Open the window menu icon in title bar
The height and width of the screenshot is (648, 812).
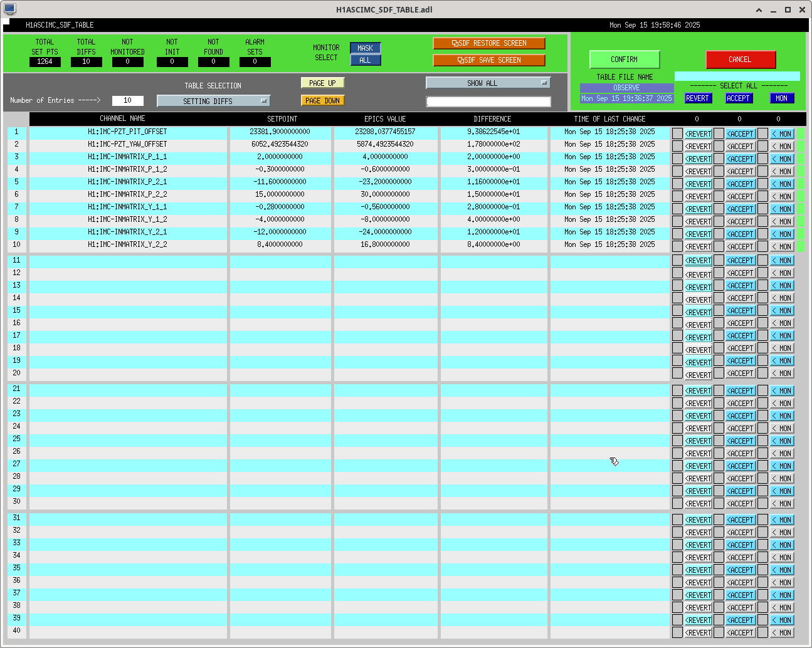[9, 9]
